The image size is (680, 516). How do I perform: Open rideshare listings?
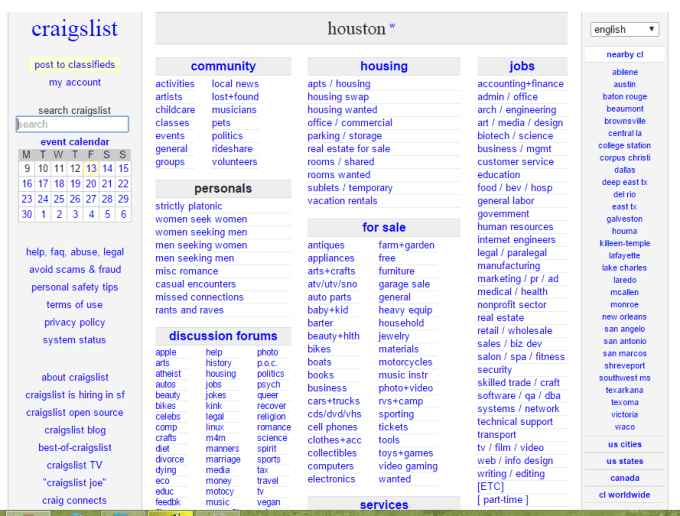tap(232, 149)
